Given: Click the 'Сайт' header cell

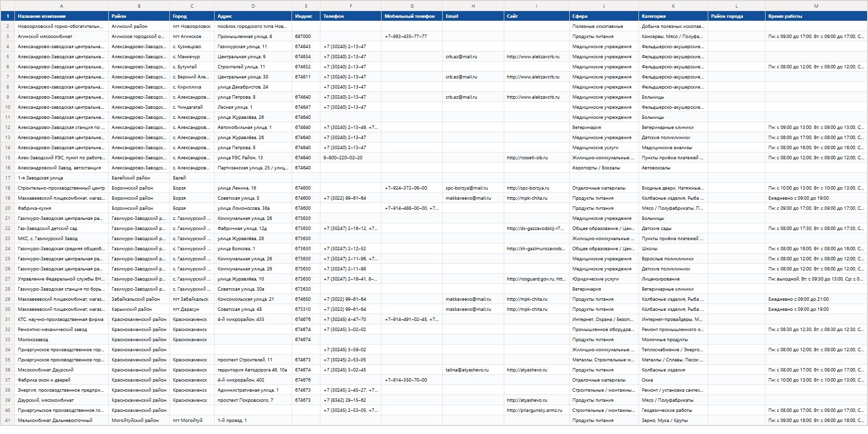Looking at the screenshot, I should (536, 16).
